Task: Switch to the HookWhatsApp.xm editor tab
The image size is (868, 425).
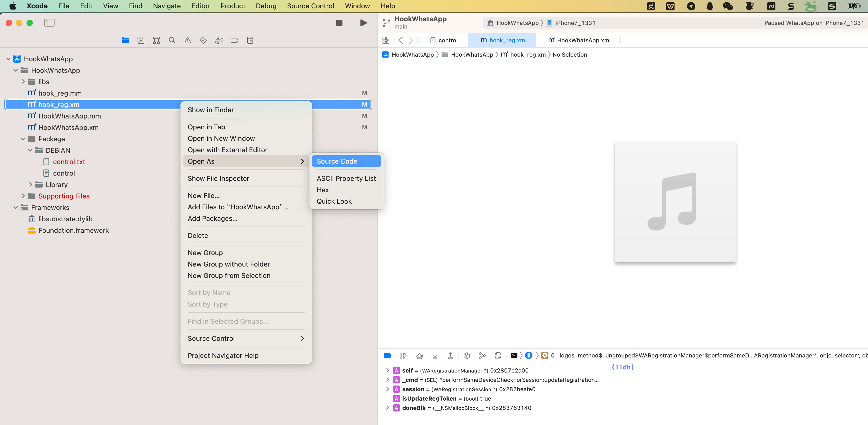Action: [x=578, y=40]
